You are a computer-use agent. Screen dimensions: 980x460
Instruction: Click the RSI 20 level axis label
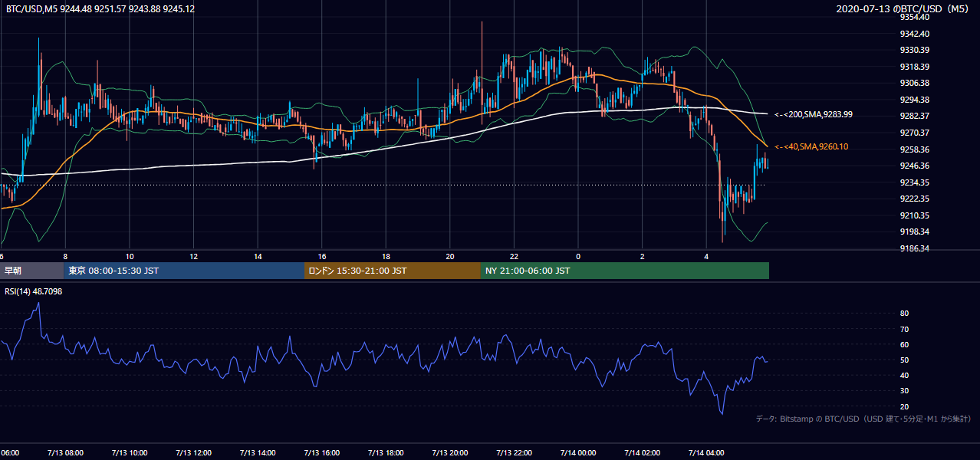pyautogui.click(x=904, y=406)
